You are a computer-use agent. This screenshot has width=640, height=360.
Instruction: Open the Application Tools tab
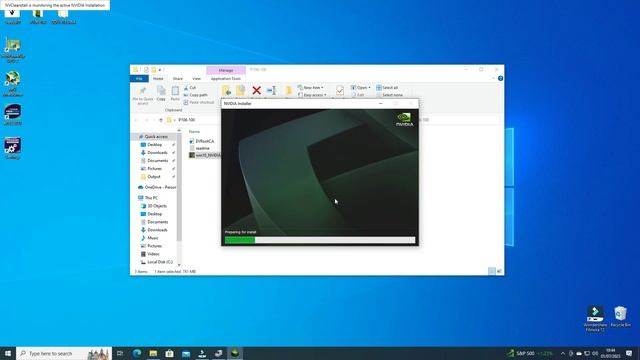tap(226, 78)
